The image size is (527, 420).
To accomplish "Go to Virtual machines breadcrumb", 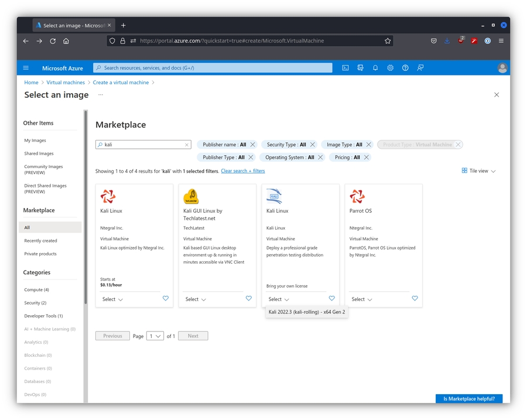I will (x=66, y=83).
